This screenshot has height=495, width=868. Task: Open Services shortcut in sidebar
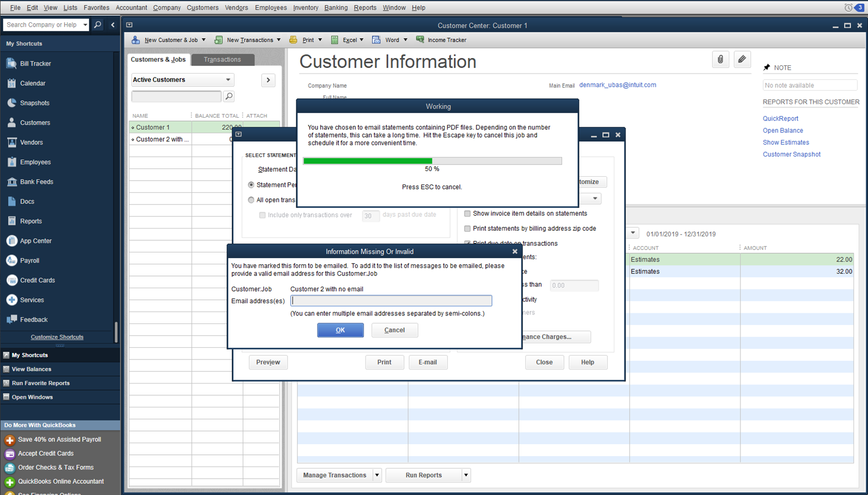32,300
